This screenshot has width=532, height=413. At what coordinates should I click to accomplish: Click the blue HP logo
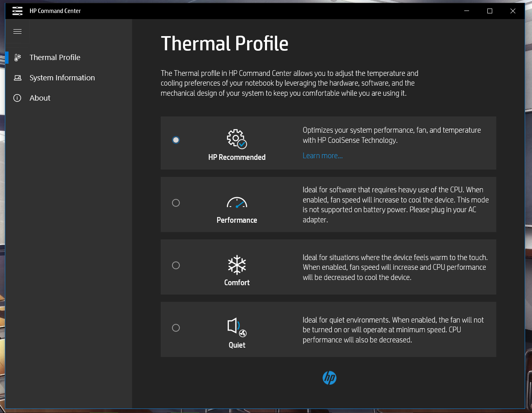(x=330, y=378)
